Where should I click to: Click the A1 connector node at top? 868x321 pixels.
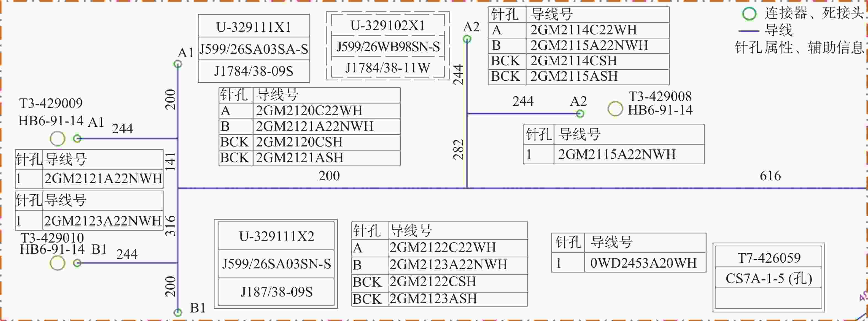click(x=177, y=64)
